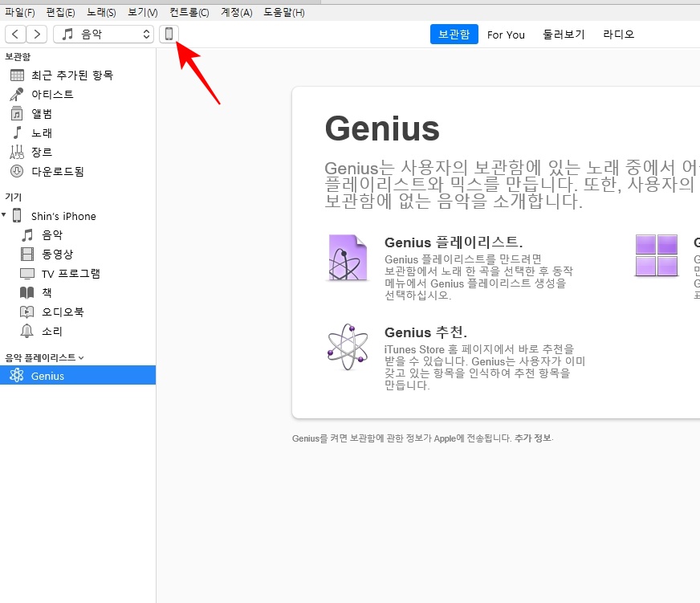Click the Shin's iPhone phone icon
The image size is (700, 603).
coord(17,215)
